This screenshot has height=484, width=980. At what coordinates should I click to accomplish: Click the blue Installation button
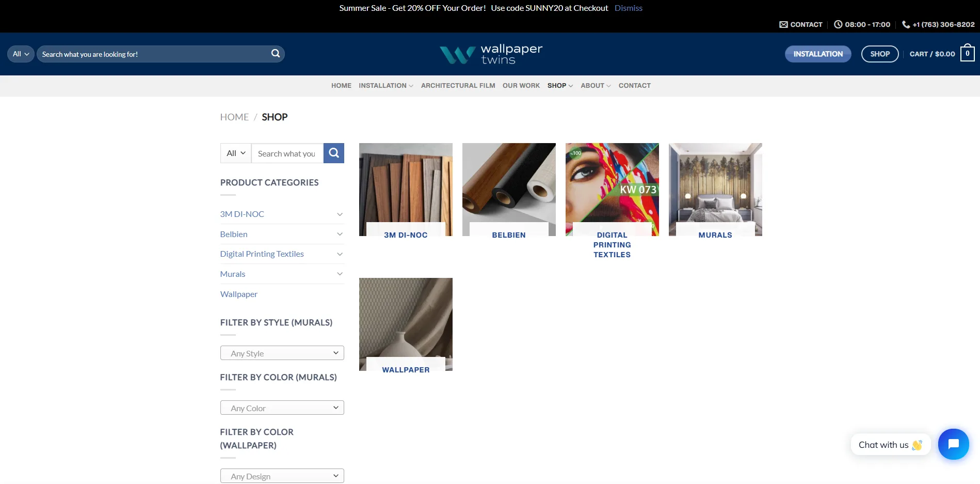click(x=817, y=54)
